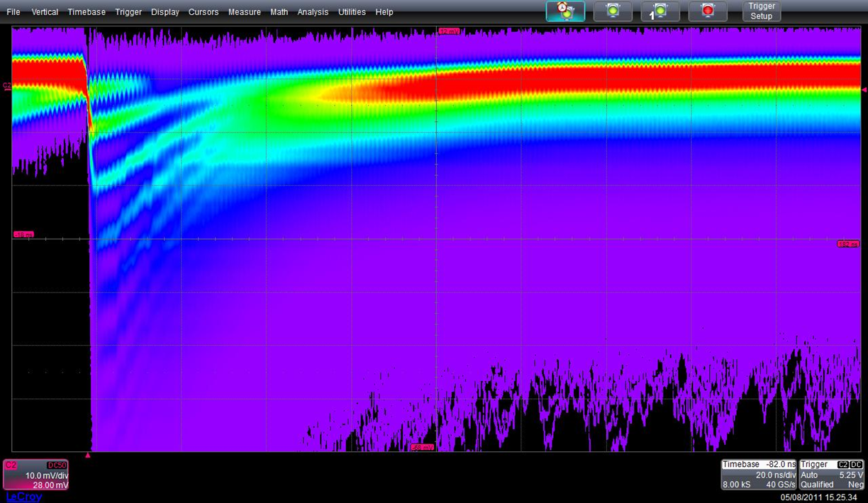The image size is (868, 503).
Task: Click the LeCroy logo link
Action: coord(24,497)
